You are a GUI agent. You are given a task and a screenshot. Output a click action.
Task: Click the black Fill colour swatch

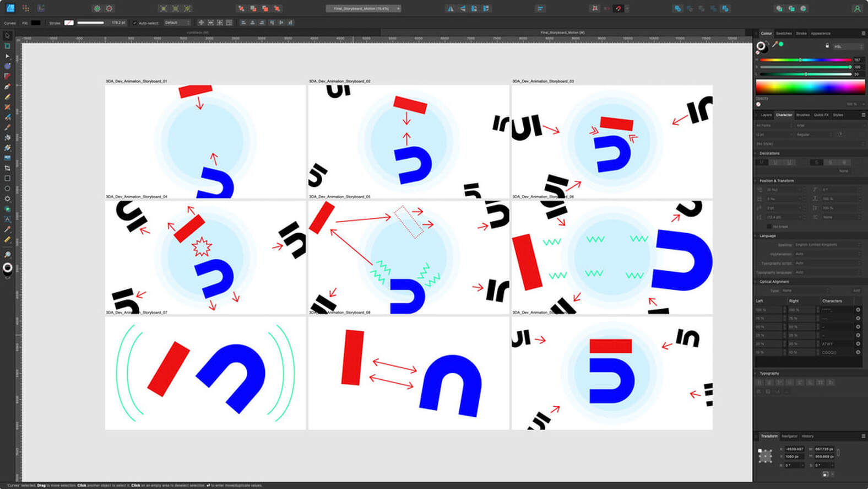36,23
